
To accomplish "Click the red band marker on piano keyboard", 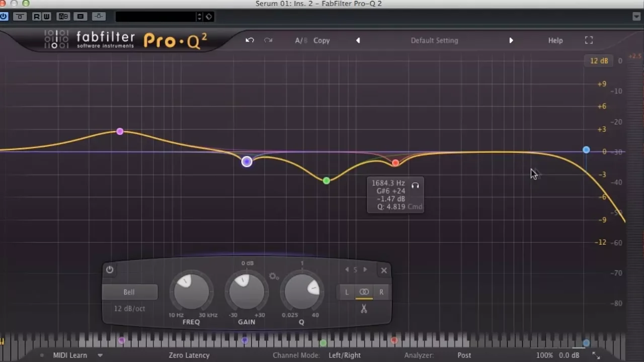I will tap(394, 340).
